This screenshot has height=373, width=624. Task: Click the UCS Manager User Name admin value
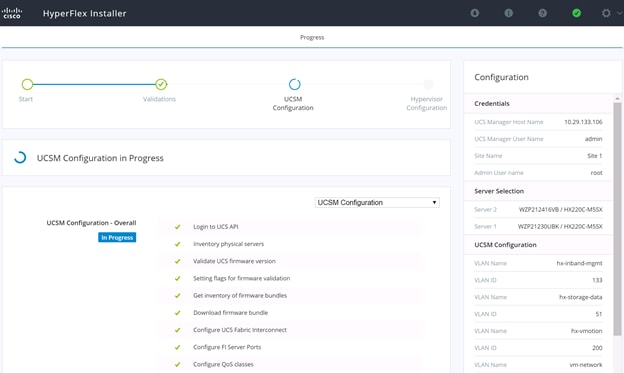593,139
